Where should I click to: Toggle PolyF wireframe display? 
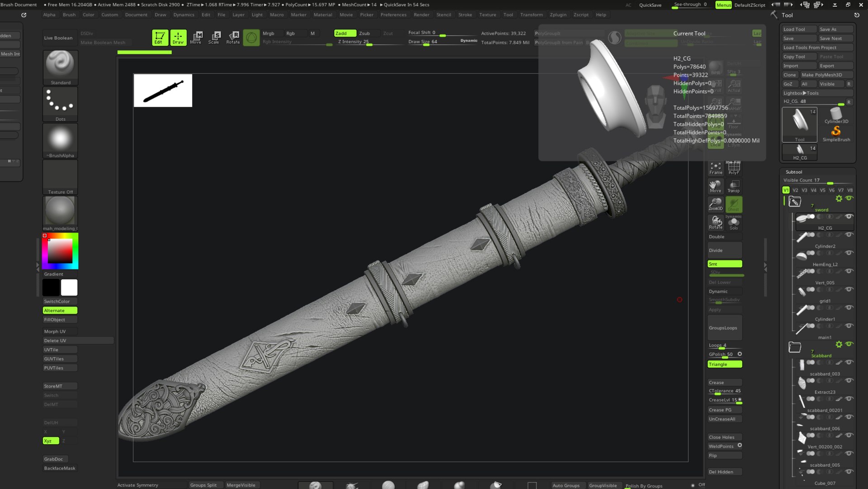pos(734,168)
